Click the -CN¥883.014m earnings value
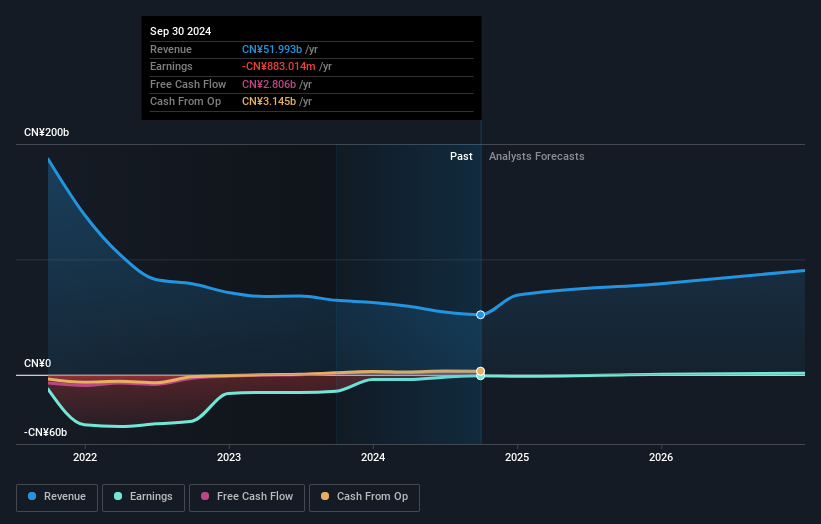Image resolution: width=821 pixels, height=524 pixels. (279, 66)
